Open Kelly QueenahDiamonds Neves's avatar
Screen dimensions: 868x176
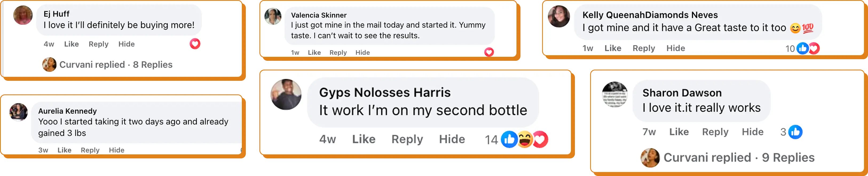(559, 16)
